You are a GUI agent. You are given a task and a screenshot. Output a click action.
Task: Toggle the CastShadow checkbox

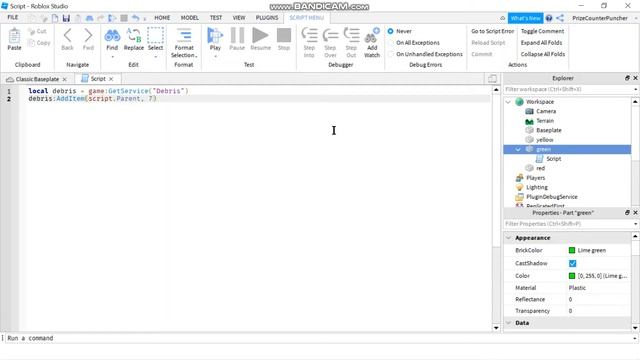572,263
